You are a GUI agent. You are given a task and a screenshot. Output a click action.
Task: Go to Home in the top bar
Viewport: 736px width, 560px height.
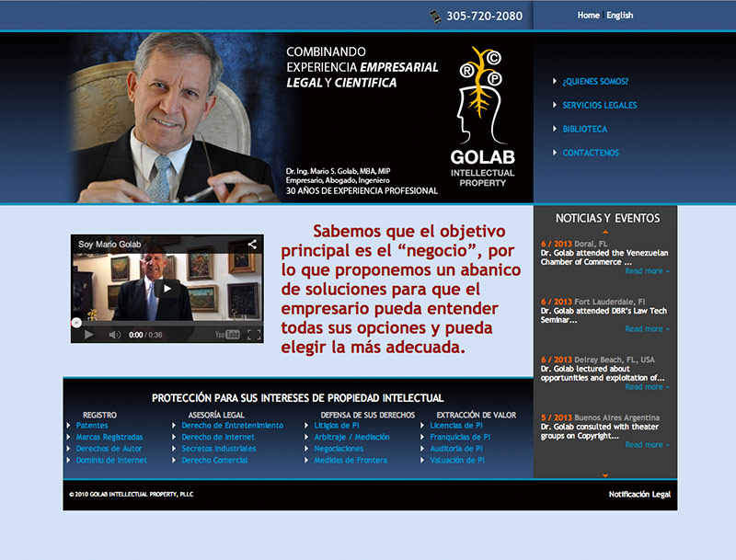589,16
